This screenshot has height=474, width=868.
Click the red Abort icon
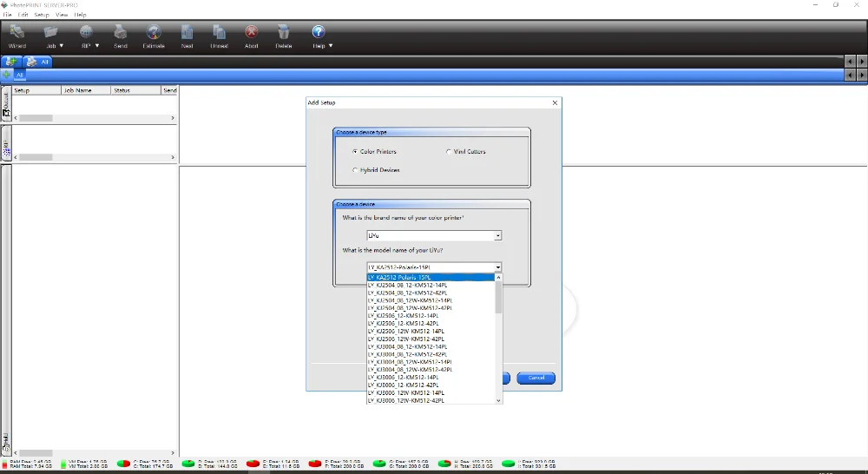pyautogui.click(x=252, y=32)
